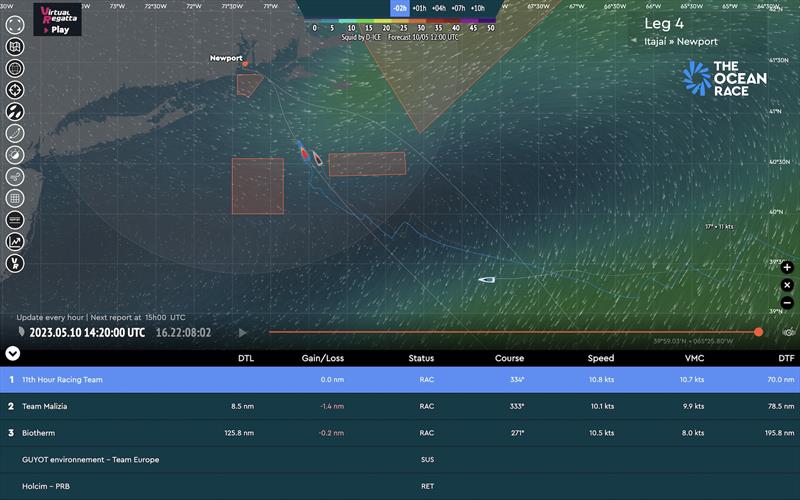Click Team Malizia's -1.4 nm gain/loss
The image size is (800, 500).
pyautogui.click(x=332, y=406)
